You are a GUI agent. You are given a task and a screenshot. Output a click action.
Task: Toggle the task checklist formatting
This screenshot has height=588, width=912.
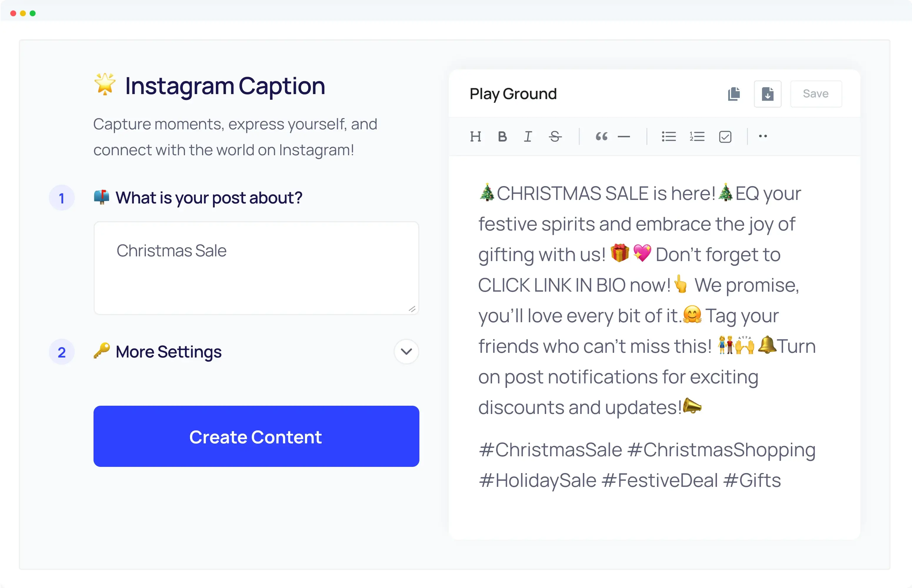(725, 136)
